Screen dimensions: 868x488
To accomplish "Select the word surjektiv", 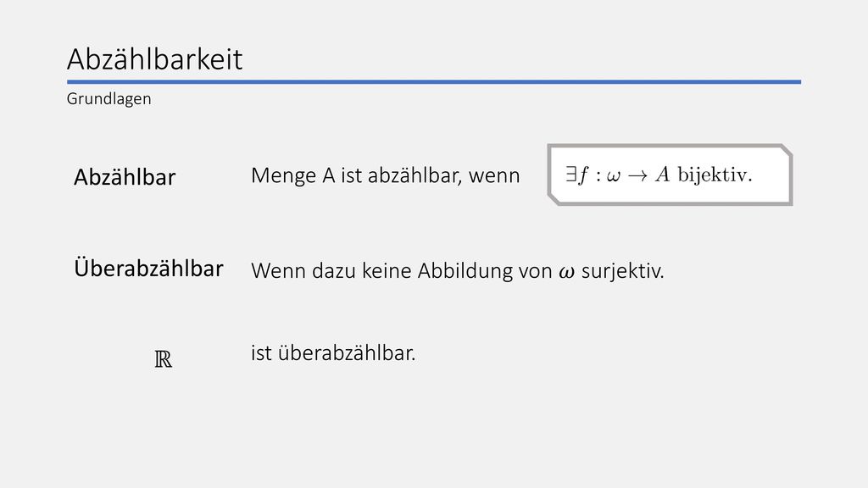I will [x=622, y=271].
